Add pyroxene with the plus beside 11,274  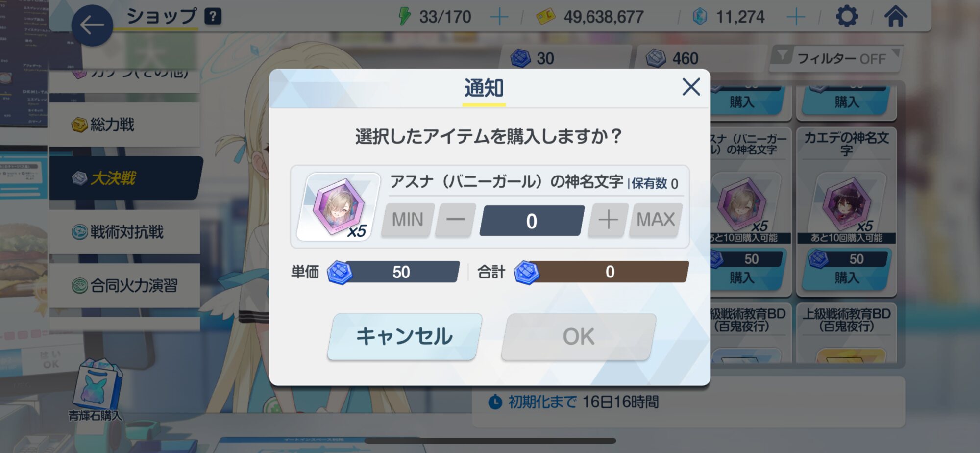(796, 17)
